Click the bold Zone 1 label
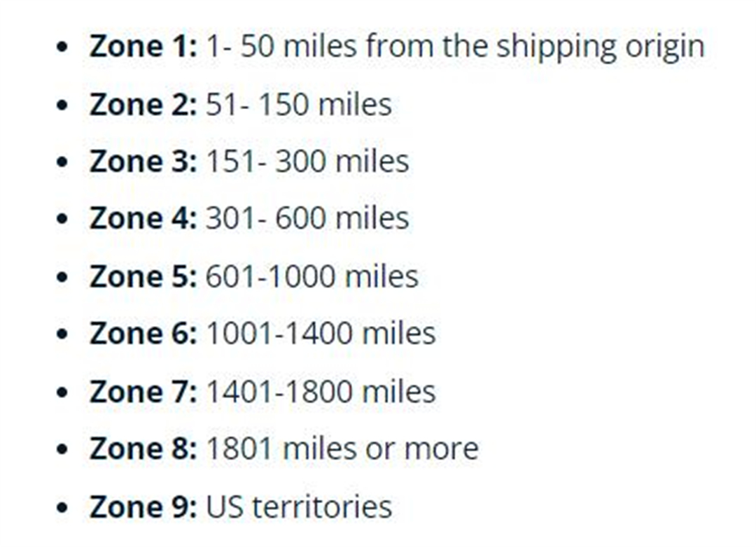This screenshot has height=547, width=756. 143,46
